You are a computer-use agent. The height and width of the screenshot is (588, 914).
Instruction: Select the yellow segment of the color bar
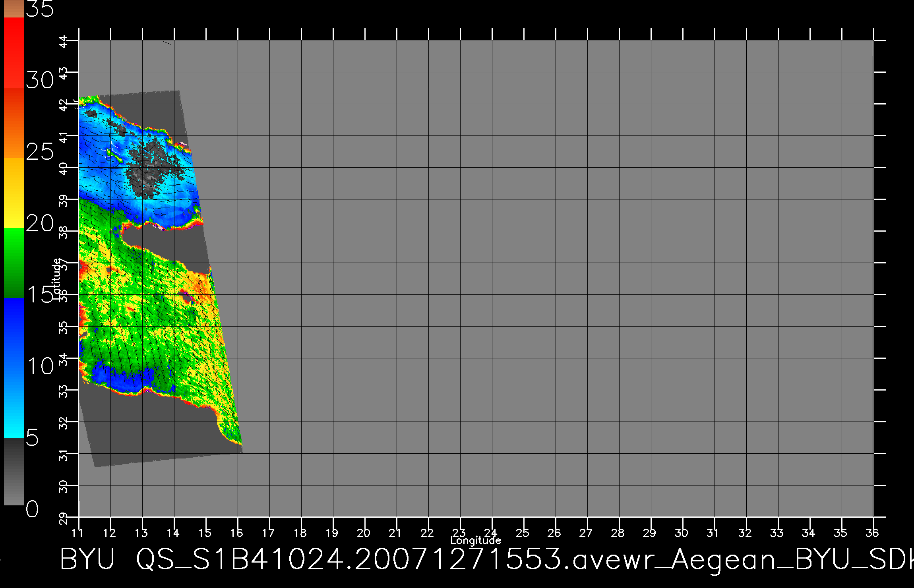tap(14, 193)
